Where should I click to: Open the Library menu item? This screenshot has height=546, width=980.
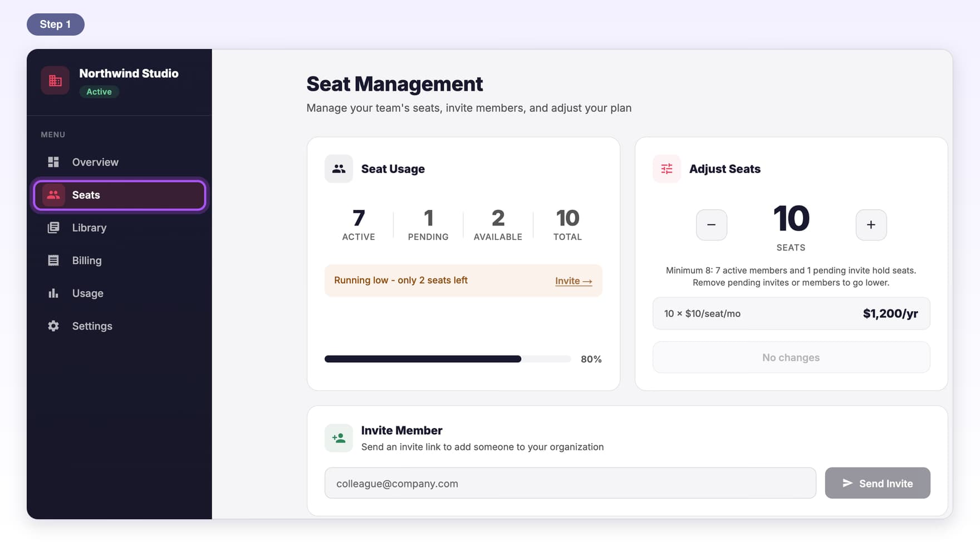[x=120, y=228]
